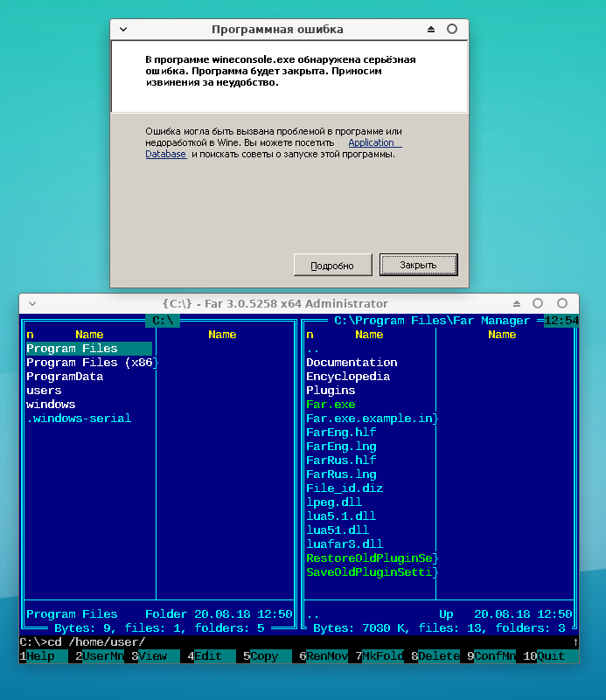Click 8Delete in the function key bar
The height and width of the screenshot is (700, 606).
pos(435,656)
